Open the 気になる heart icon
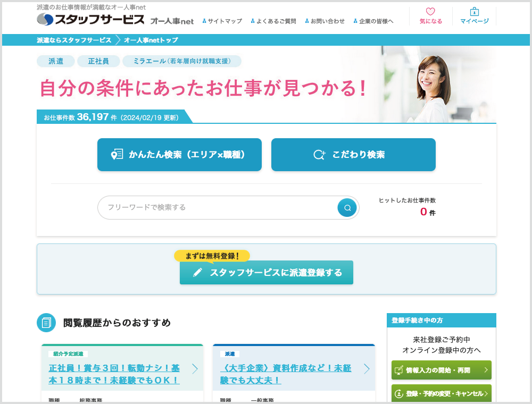This screenshot has width=532, height=404. (430, 12)
